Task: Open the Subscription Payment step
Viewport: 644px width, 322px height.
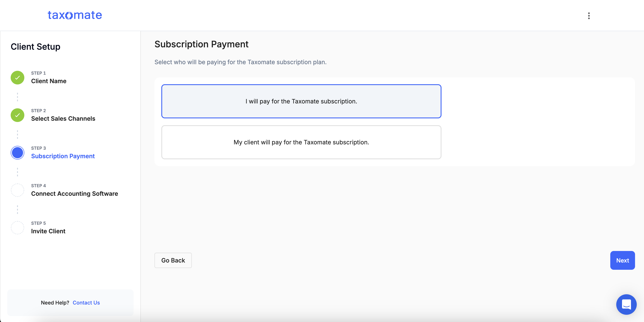Action: pos(63,156)
